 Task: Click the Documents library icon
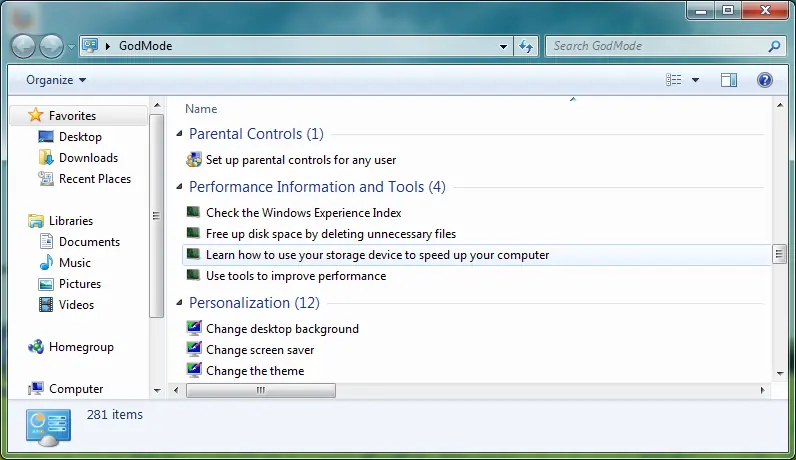coord(46,242)
